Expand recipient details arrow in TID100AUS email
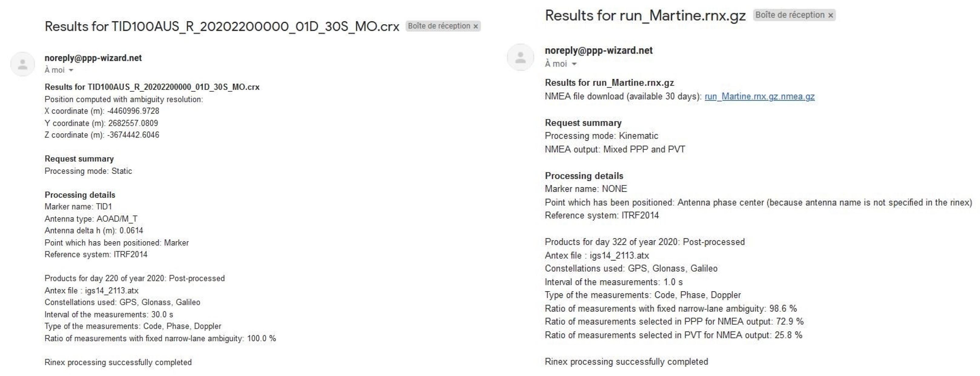 point(71,71)
